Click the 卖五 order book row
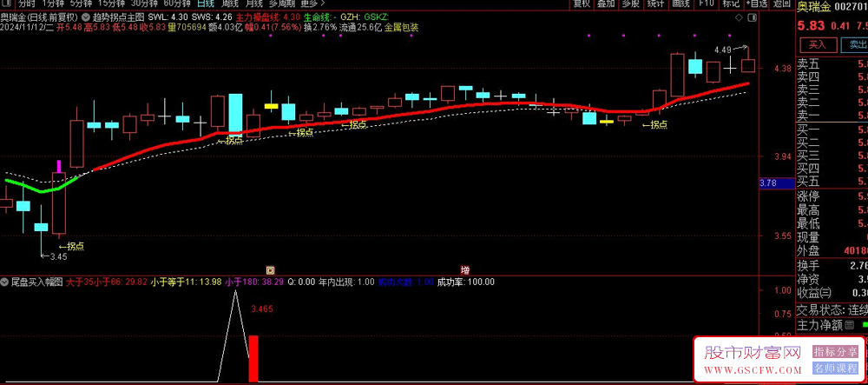This screenshot has height=385, width=868. tap(832, 64)
